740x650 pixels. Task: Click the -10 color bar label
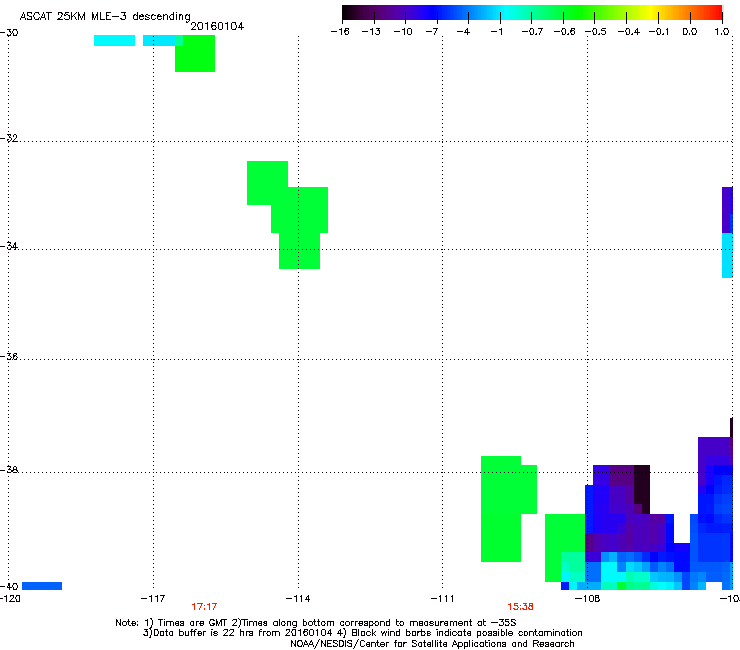click(403, 32)
